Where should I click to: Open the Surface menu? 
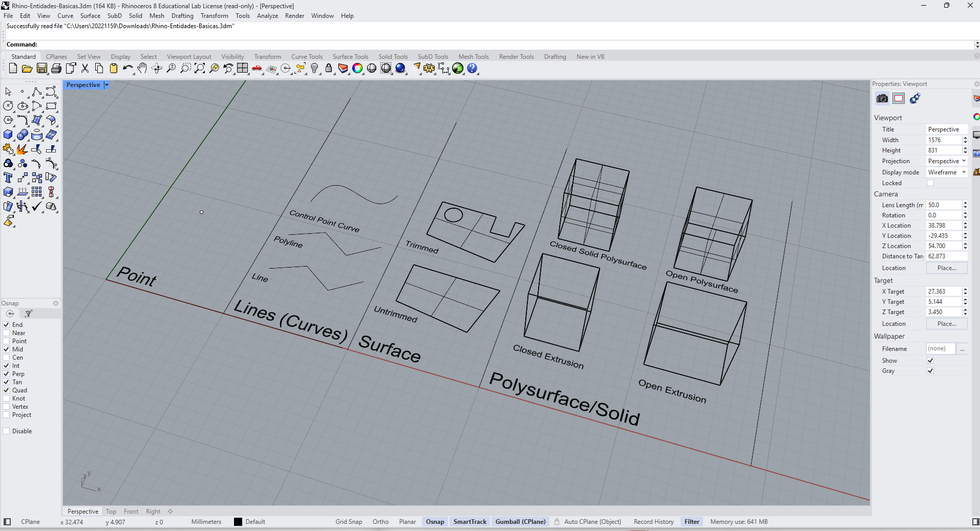[90, 16]
